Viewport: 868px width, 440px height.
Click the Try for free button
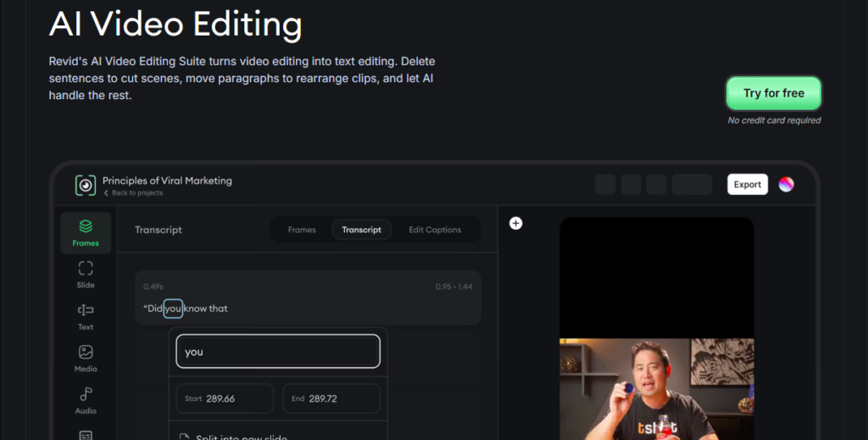773,93
